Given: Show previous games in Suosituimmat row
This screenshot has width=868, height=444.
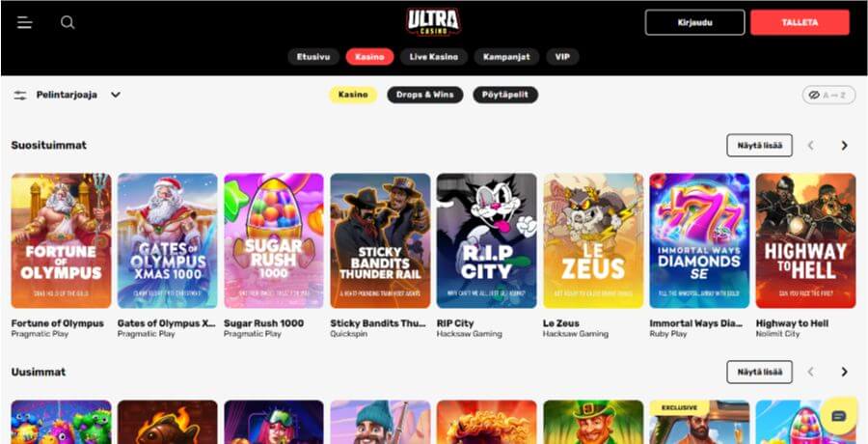Looking at the screenshot, I should pyautogui.click(x=811, y=145).
